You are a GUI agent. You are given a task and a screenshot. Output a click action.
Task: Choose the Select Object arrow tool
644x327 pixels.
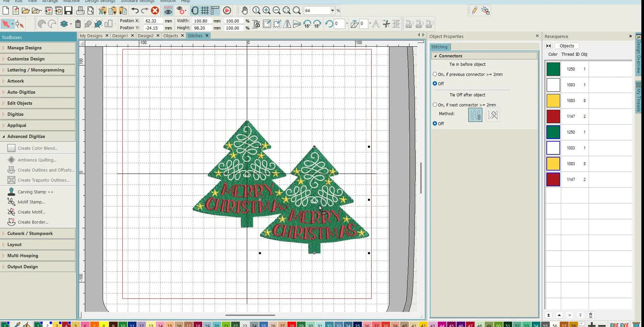tap(5, 24)
